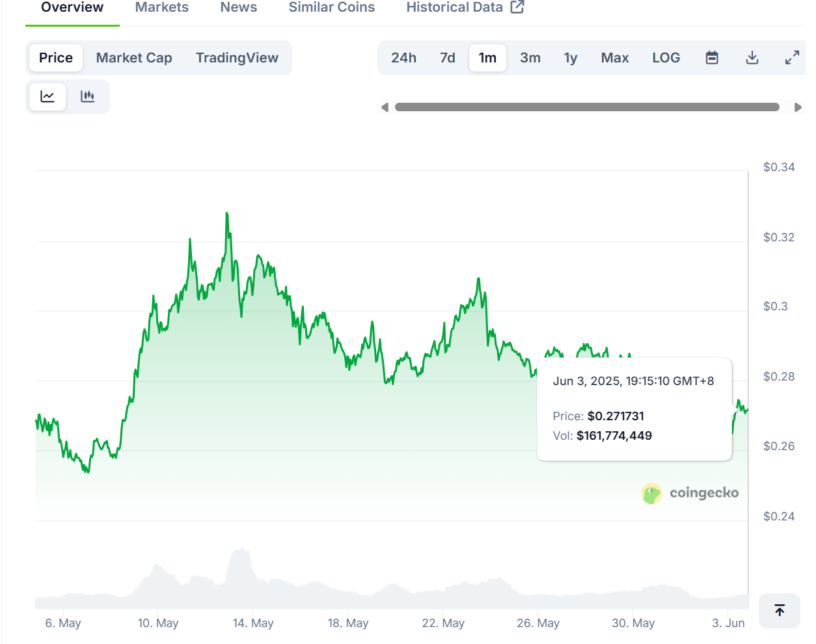Download chart data icon
816x644 pixels.
pyautogui.click(x=752, y=58)
